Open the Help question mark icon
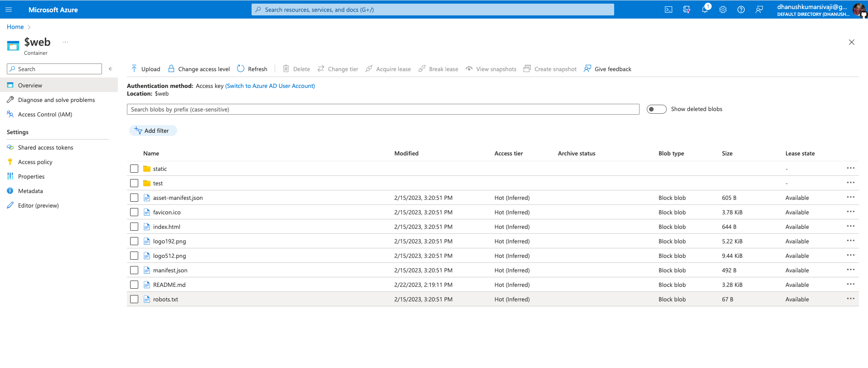The image size is (868, 368). click(x=741, y=10)
